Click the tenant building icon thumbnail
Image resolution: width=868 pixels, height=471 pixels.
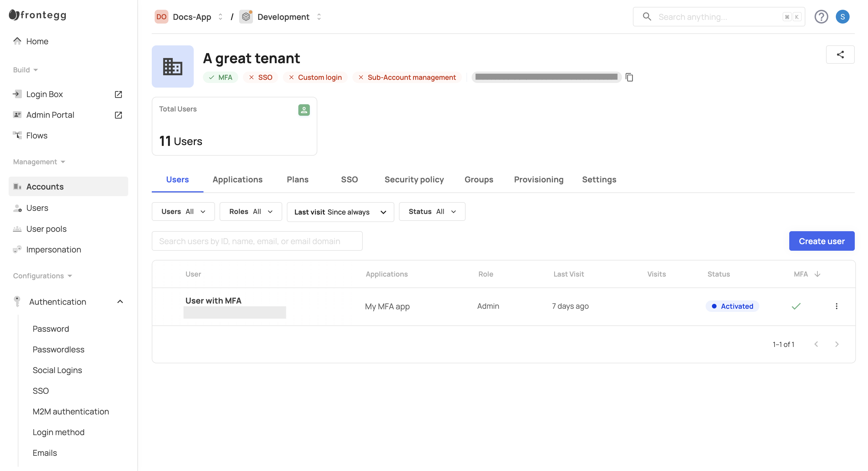172,67
